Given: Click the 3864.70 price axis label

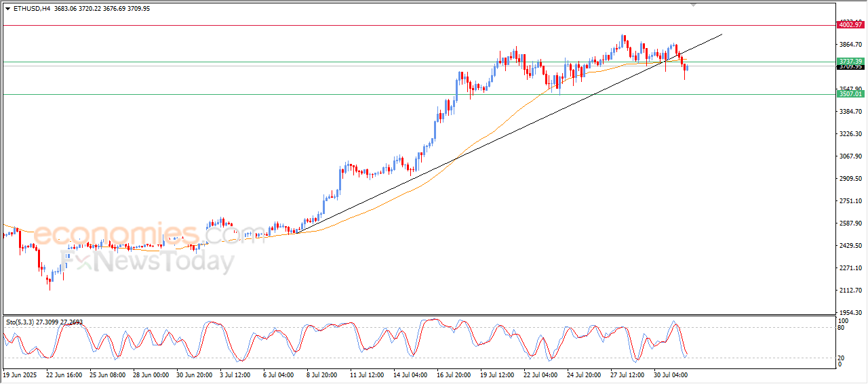Looking at the screenshot, I should [x=850, y=44].
